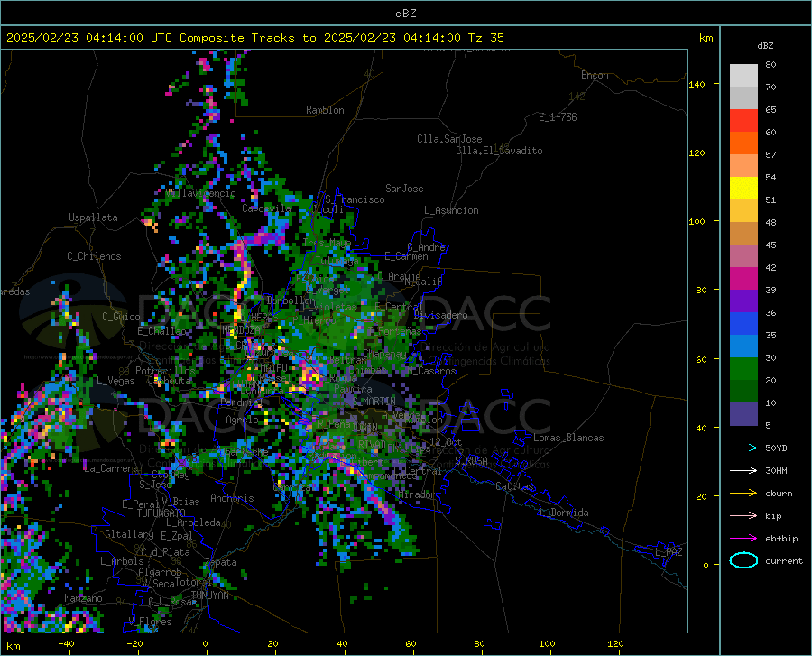Click the bip pink arrow legend icon
Screen dimensions: 812x656
pos(743,516)
